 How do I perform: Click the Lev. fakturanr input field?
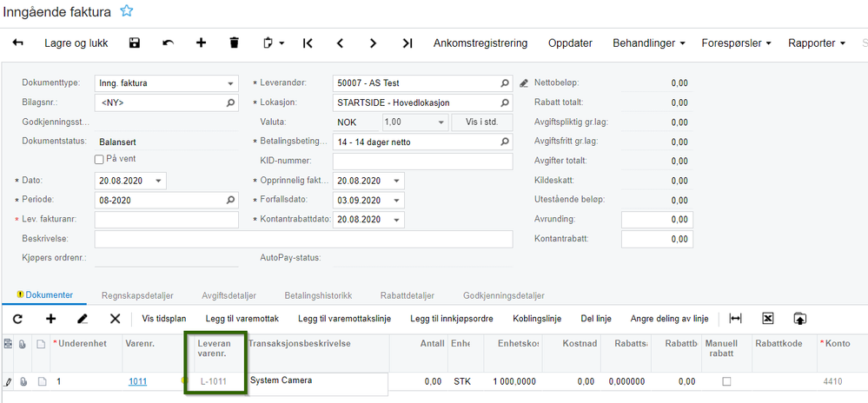(x=166, y=220)
